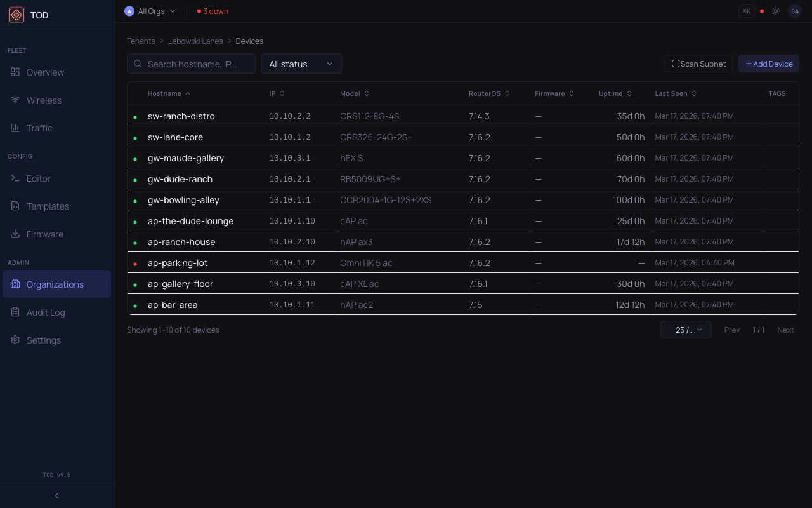Toggle light mode with the sun icon

click(x=775, y=11)
